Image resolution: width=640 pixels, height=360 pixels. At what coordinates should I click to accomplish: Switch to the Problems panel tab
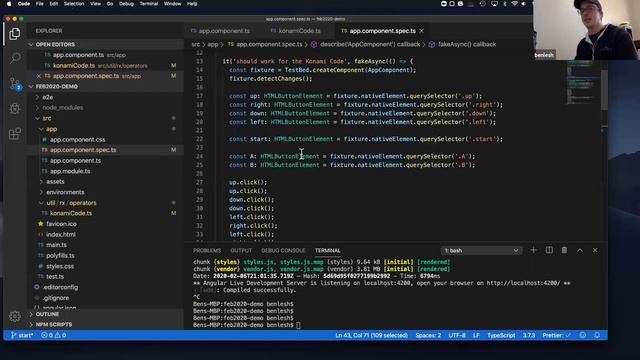[x=207, y=251]
